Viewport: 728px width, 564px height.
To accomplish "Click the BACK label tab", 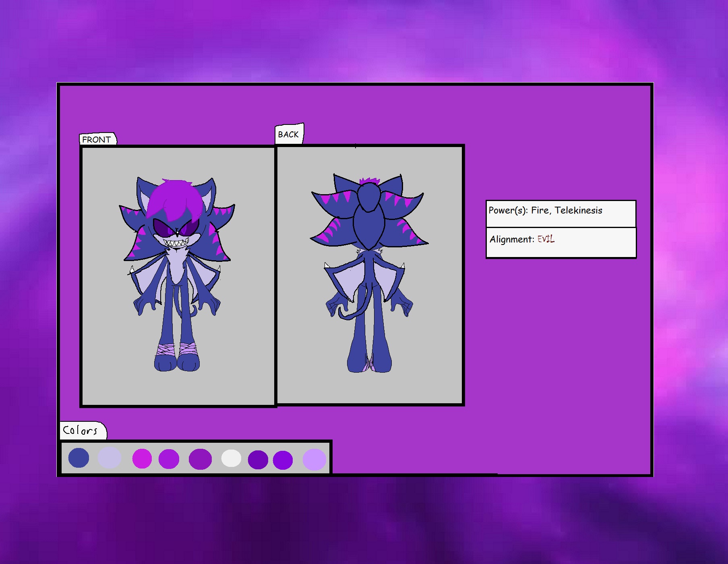I will coord(289,134).
